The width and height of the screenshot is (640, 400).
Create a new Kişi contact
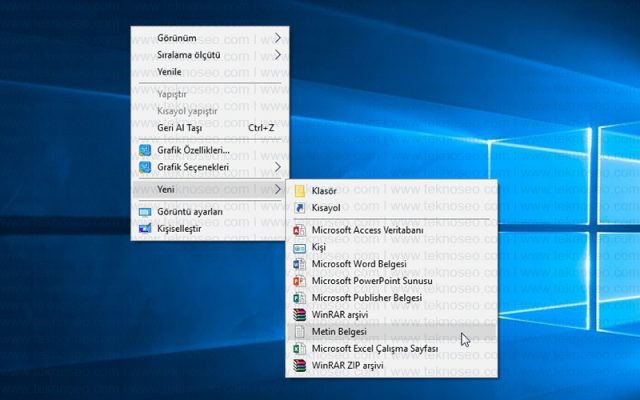391,247
